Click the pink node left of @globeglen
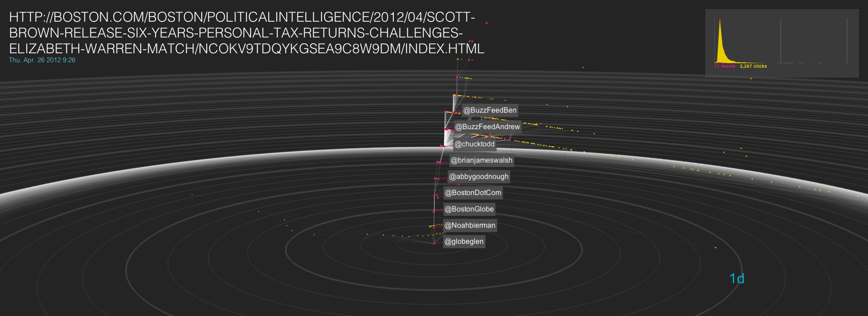868x316 pixels. (434, 243)
